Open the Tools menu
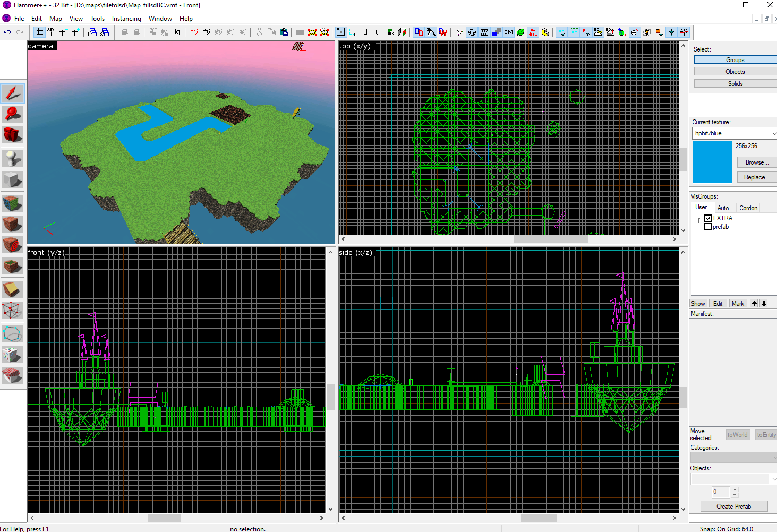 click(x=97, y=19)
